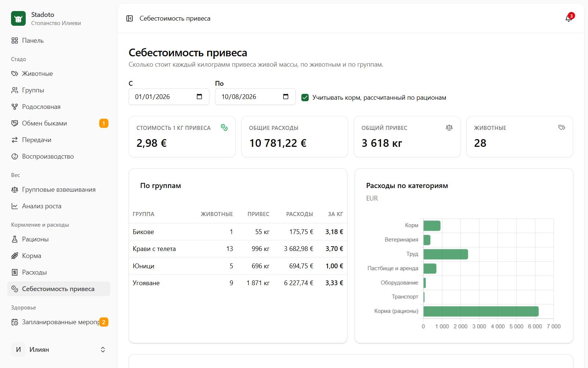Click the Корм bar in the expenses chart

coord(432,226)
